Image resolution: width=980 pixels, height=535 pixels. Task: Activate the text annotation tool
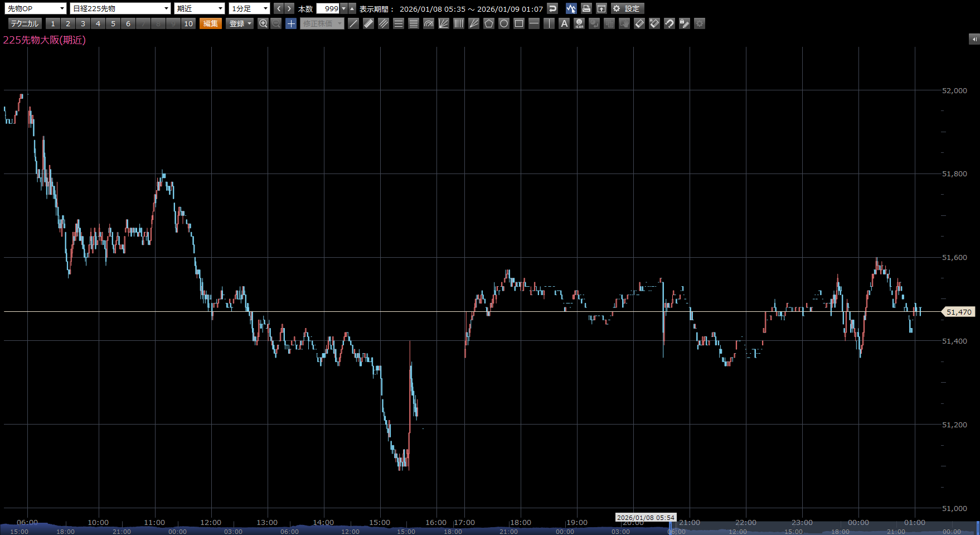tap(564, 23)
